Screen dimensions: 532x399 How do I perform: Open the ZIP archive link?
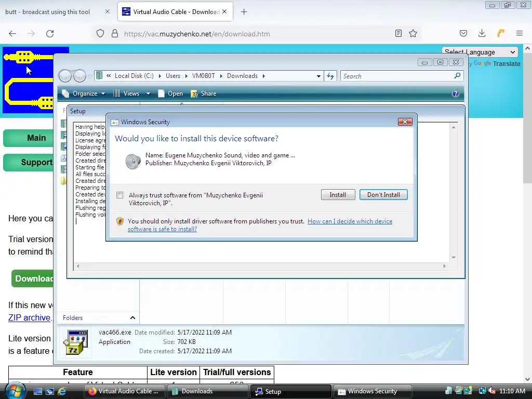coord(29,317)
